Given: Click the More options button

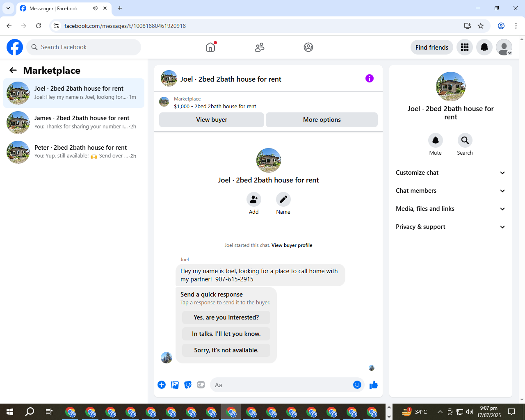Looking at the screenshot, I should (322, 120).
